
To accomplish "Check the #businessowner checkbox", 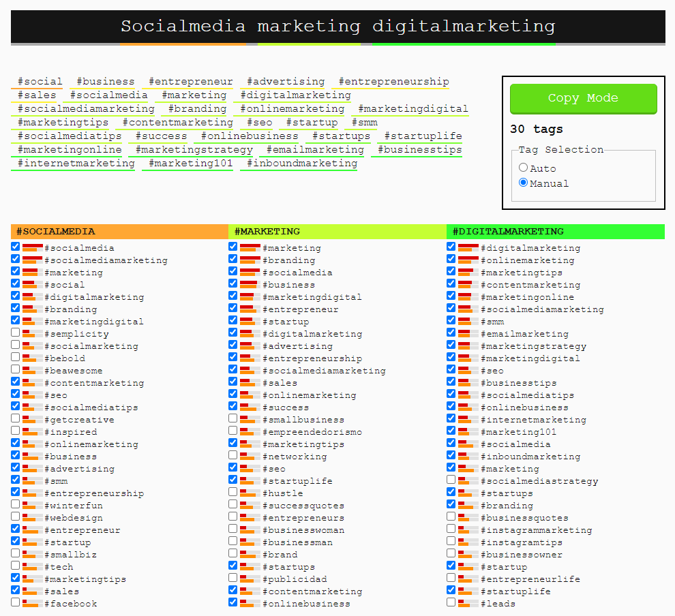I will point(451,553).
